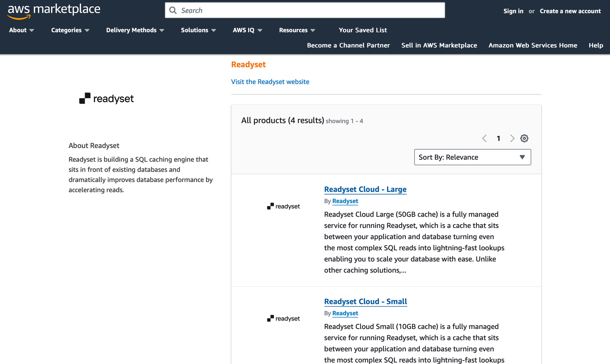Click the next page arrow
The height and width of the screenshot is (364, 610).
click(512, 138)
